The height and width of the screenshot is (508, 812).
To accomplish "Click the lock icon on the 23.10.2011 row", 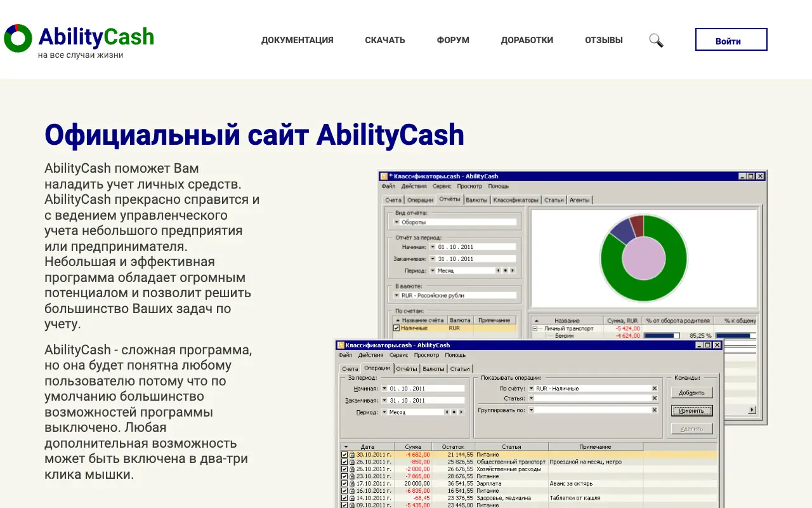I will pos(352,476).
